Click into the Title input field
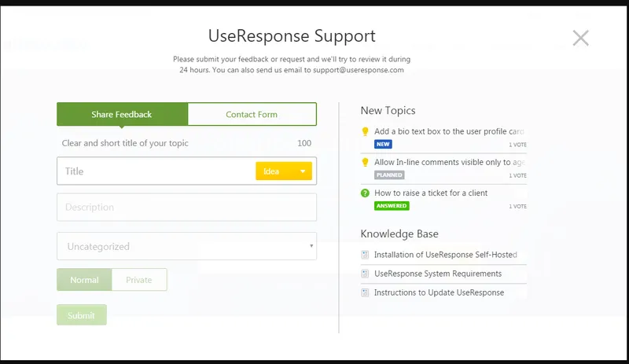Screen dimensions: 629x364 156,171
